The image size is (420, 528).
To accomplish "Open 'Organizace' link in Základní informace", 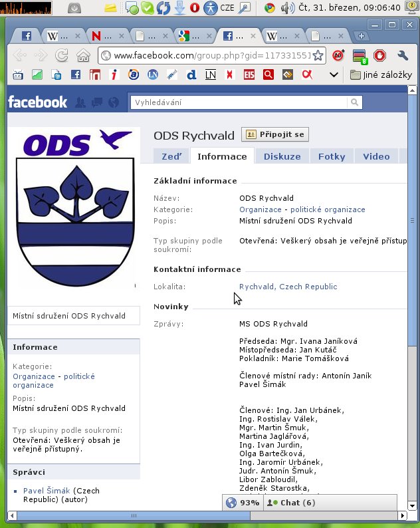I will pyautogui.click(x=260, y=209).
